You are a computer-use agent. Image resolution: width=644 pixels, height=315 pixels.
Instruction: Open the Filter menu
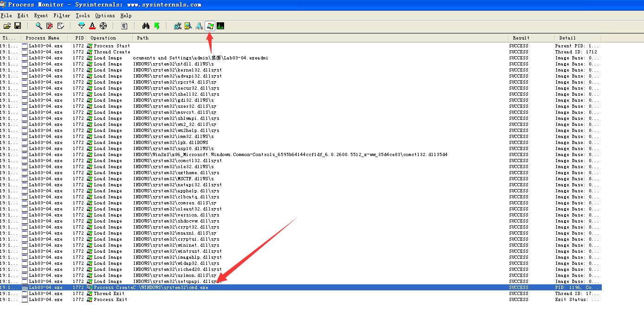[62, 15]
